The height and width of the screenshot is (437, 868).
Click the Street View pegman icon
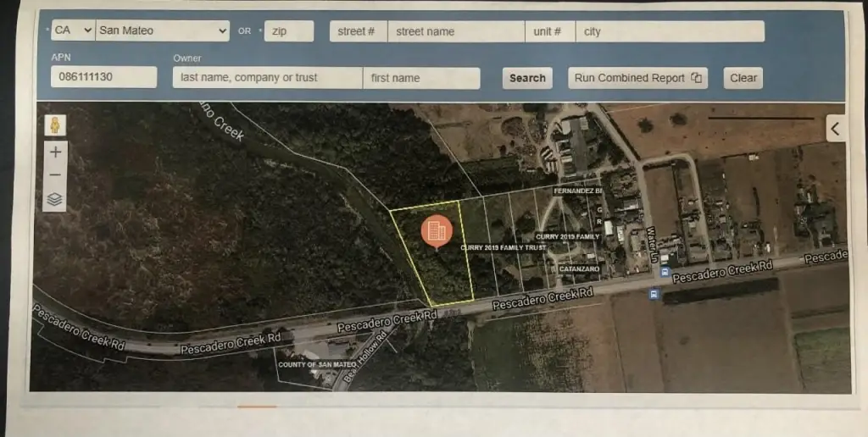click(x=55, y=125)
